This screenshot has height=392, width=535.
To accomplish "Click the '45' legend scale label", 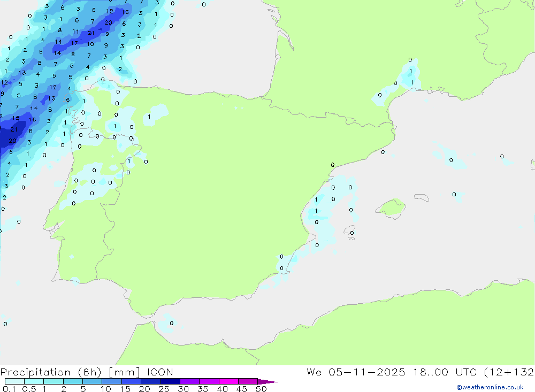I will [242, 389].
